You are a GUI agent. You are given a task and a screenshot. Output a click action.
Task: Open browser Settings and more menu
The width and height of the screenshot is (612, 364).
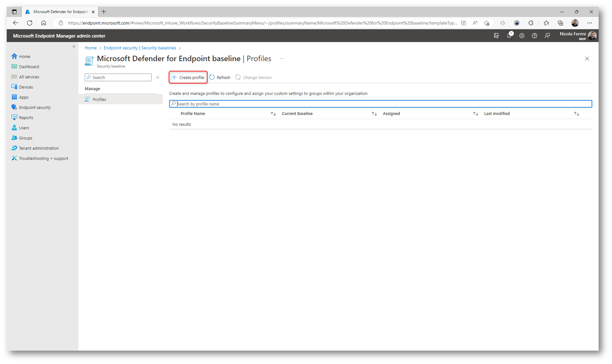point(590,23)
